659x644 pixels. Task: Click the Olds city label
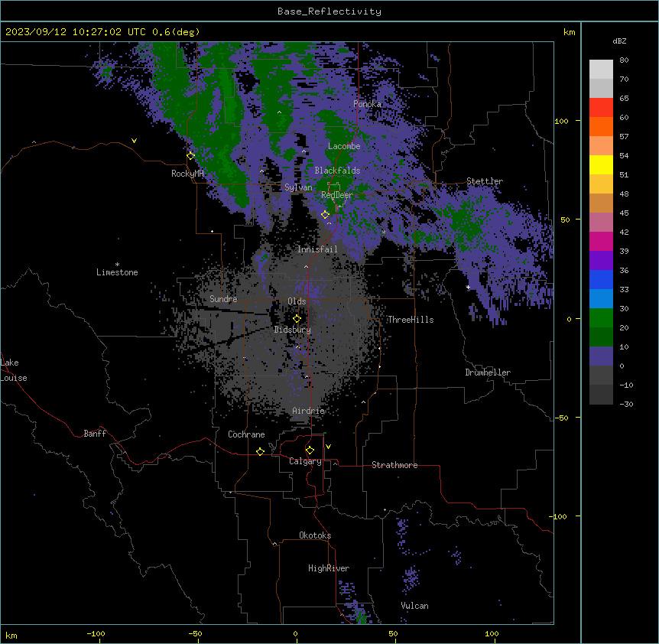[x=297, y=301]
